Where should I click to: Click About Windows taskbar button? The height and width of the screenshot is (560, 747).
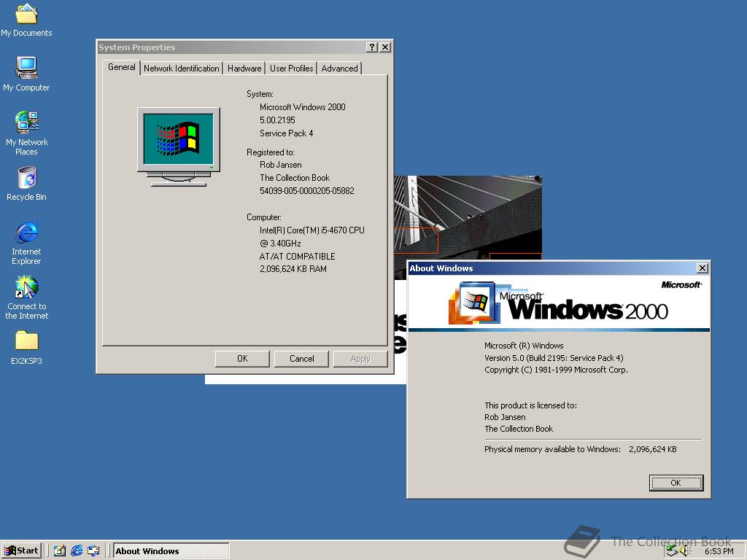click(171, 551)
